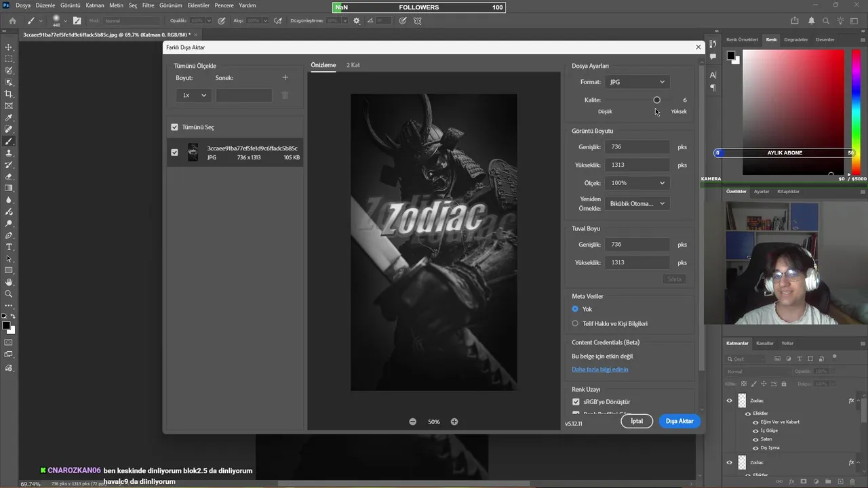
Task: Click the hue spectrum strip in color panel
Action: click(856, 113)
